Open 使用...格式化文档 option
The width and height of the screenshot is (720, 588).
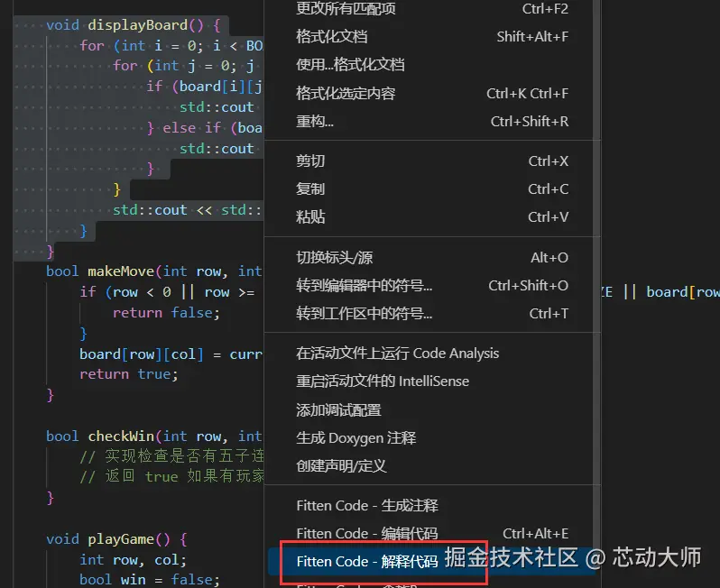[432, 65]
